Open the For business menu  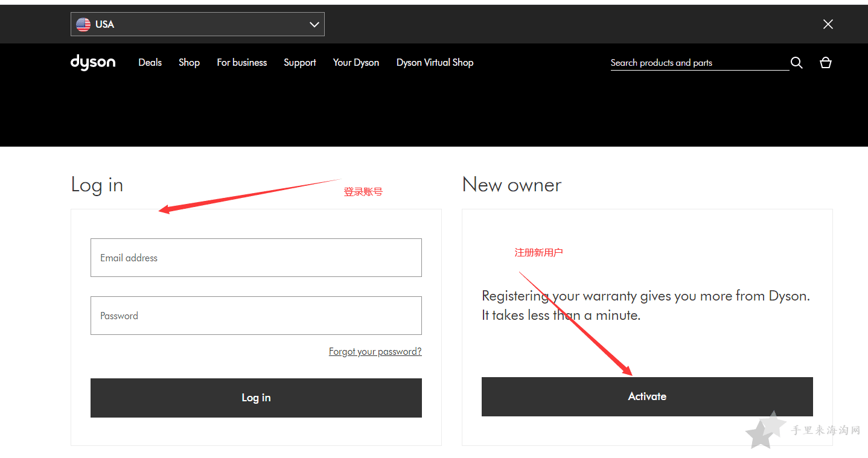tap(242, 62)
